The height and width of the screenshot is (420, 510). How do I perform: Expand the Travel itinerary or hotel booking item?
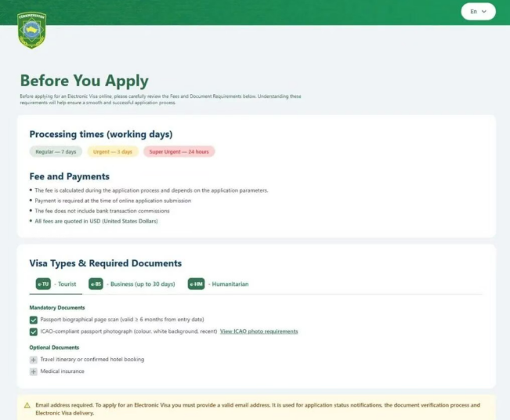pos(92,360)
